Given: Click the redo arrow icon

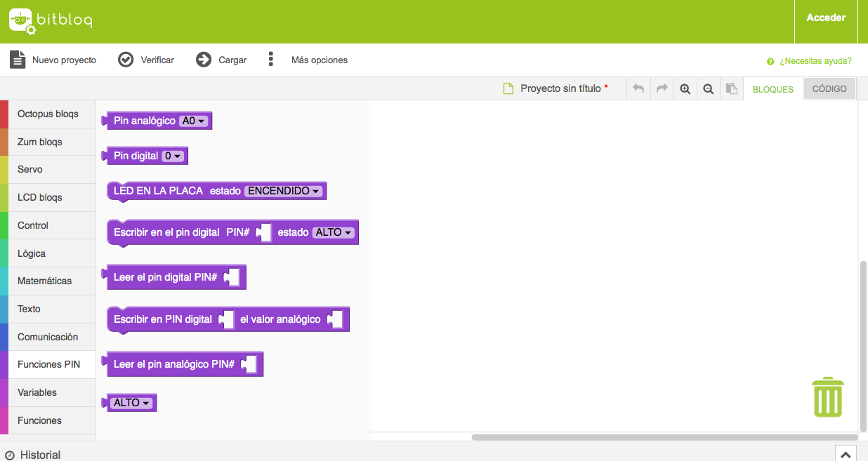Looking at the screenshot, I should point(662,89).
